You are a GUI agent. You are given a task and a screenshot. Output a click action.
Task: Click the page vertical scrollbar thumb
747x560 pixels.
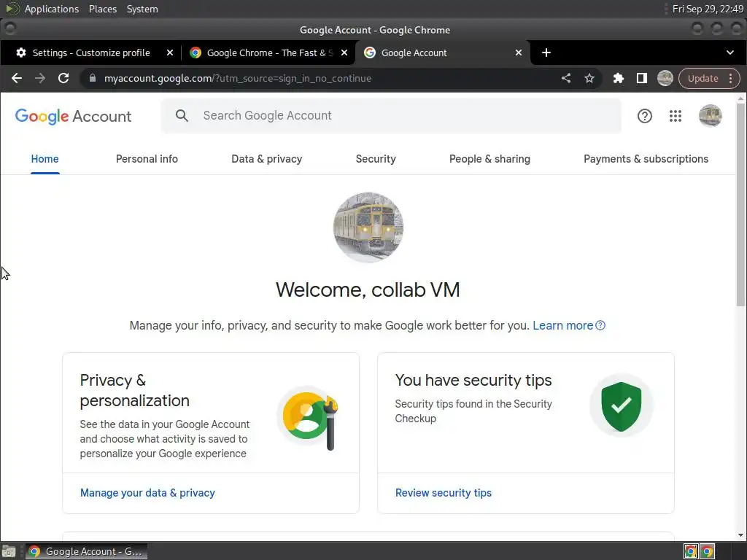pos(741,205)
